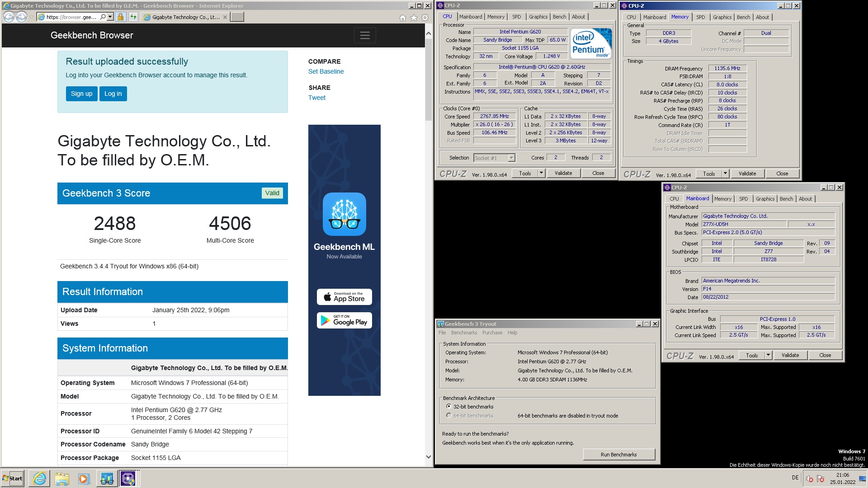Open SPD tab in Memory CPU-Z window
This screenshot has width=868, height=488.
click(x=700, y=17)
